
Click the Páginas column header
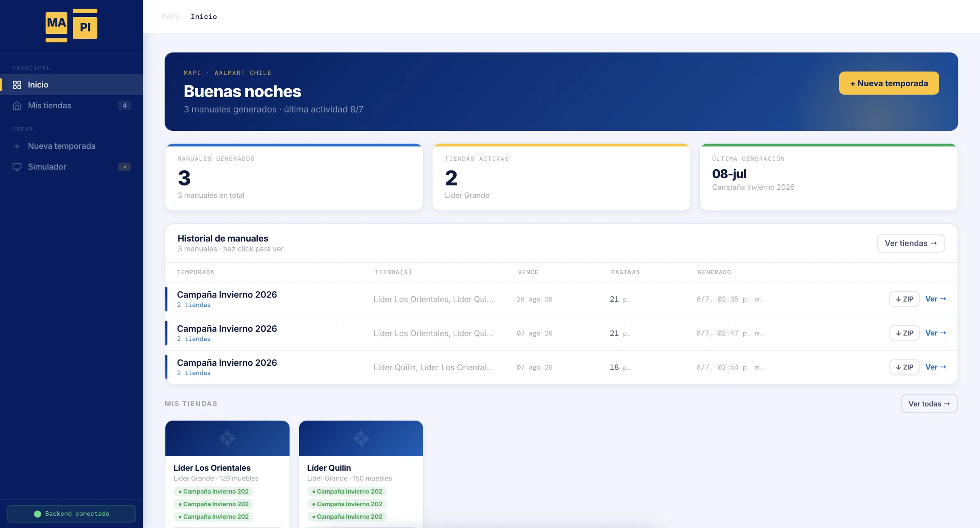[625, 272]
